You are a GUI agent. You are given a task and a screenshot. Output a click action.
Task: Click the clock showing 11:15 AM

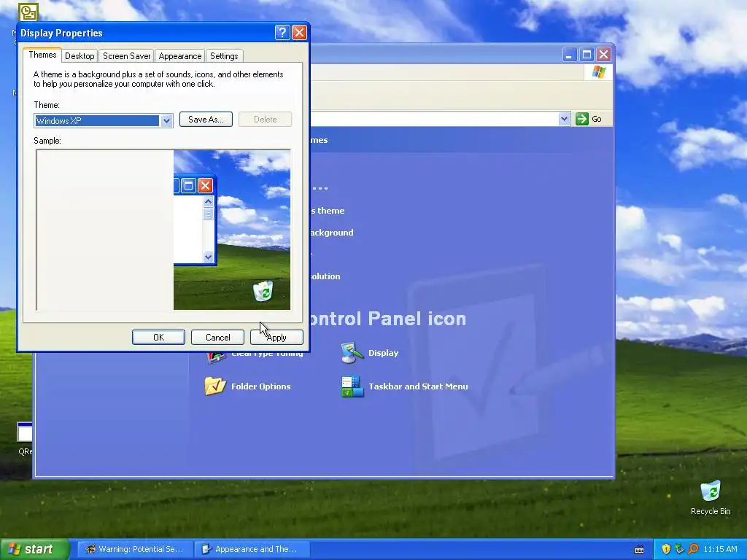pyautogui.click(x=720, y=549)
